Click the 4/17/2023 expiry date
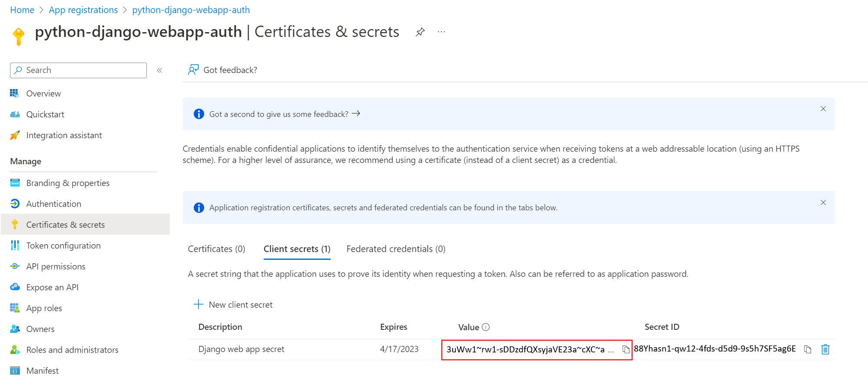The height and width of the screenshot is (385, 868). click(x=399, y=349)
